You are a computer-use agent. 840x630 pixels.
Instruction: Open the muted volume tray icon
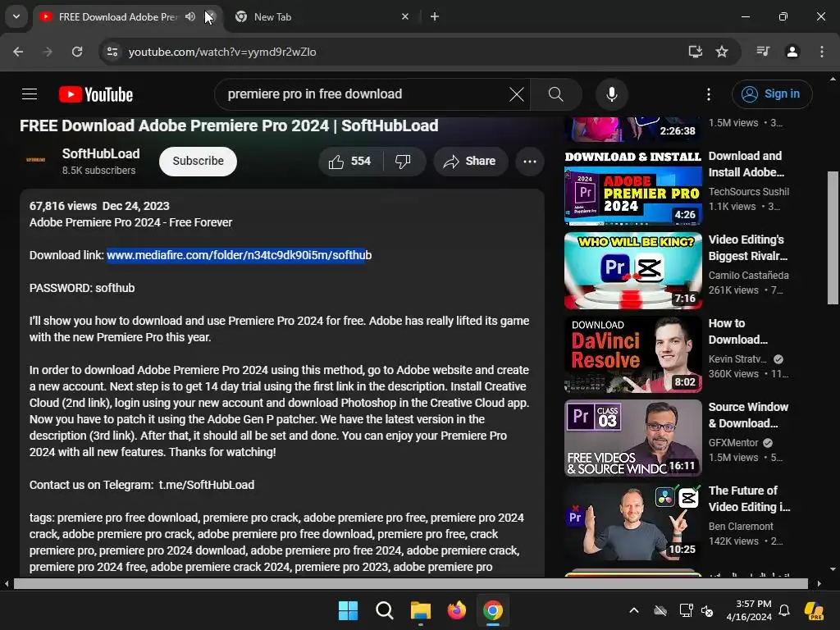tap(707, 610)
